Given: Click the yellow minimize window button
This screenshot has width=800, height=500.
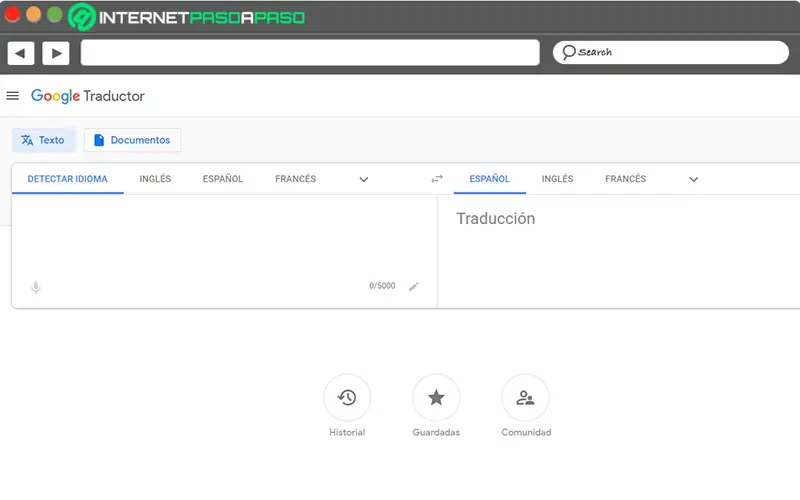Looking at the screenshot, I should (34, 14).
